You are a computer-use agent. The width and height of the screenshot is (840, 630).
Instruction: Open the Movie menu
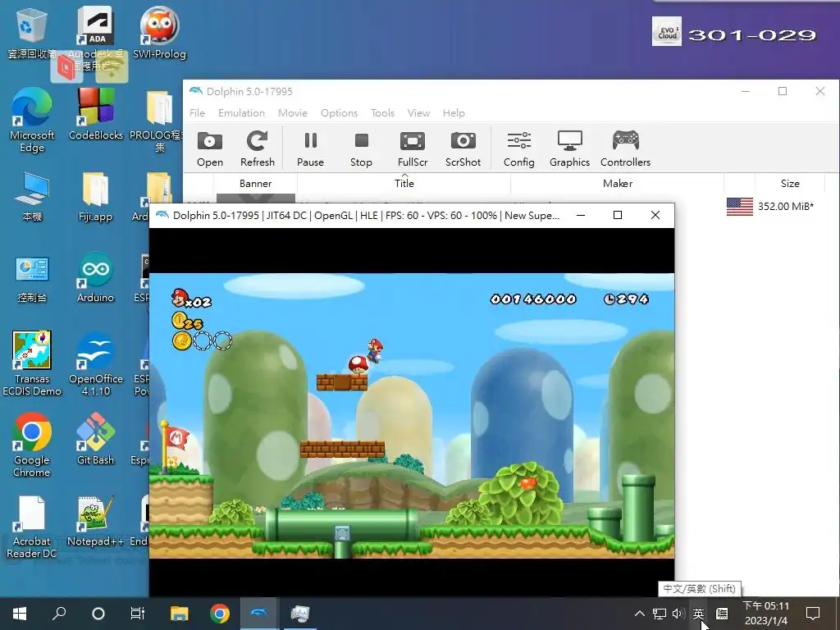pyautogui.click(x=293, y=113)
